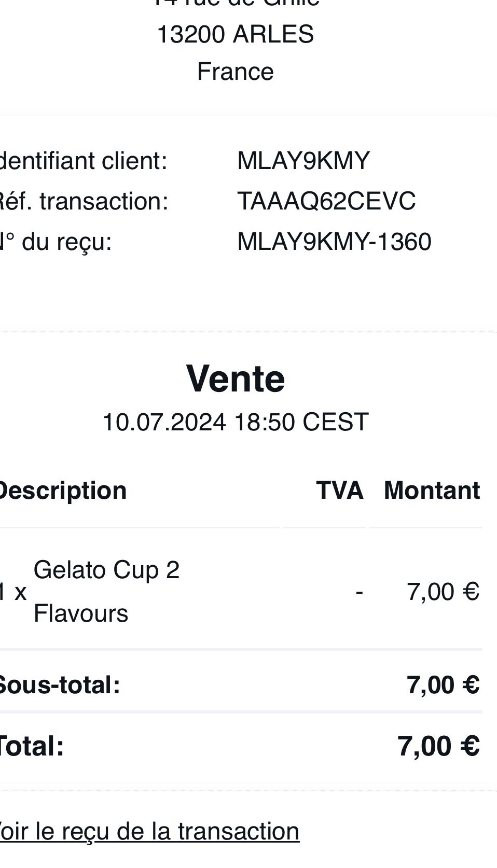The height and width of the screenshot is (868, 497).
Task: Select the "Identifiant client" label
Action: 83,161
